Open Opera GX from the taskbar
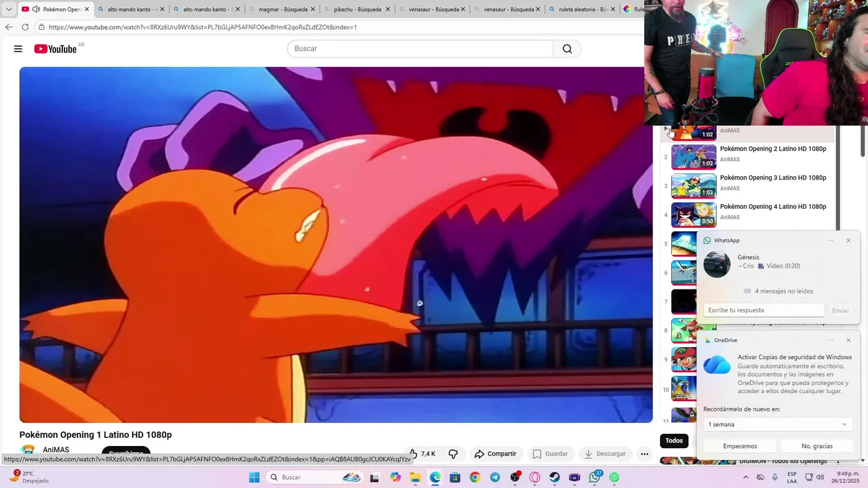This screenshot has height=488, width=868. (x=535, y=477)
